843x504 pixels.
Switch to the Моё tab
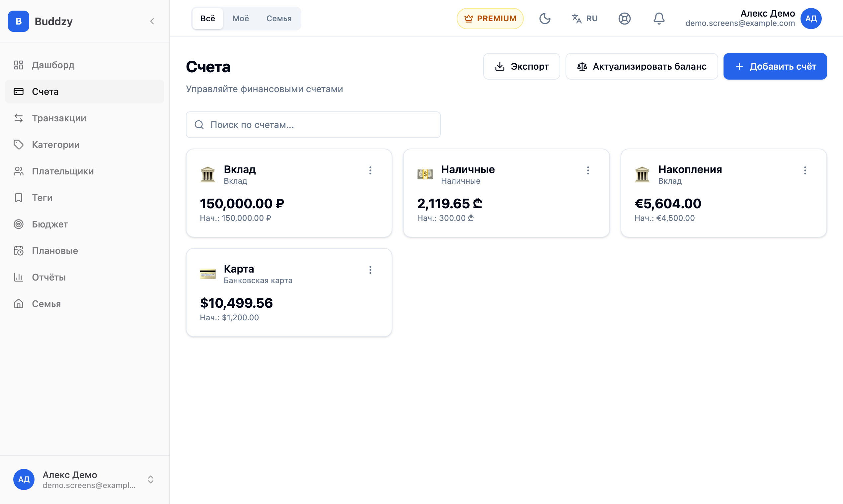[x=241, y=18]
